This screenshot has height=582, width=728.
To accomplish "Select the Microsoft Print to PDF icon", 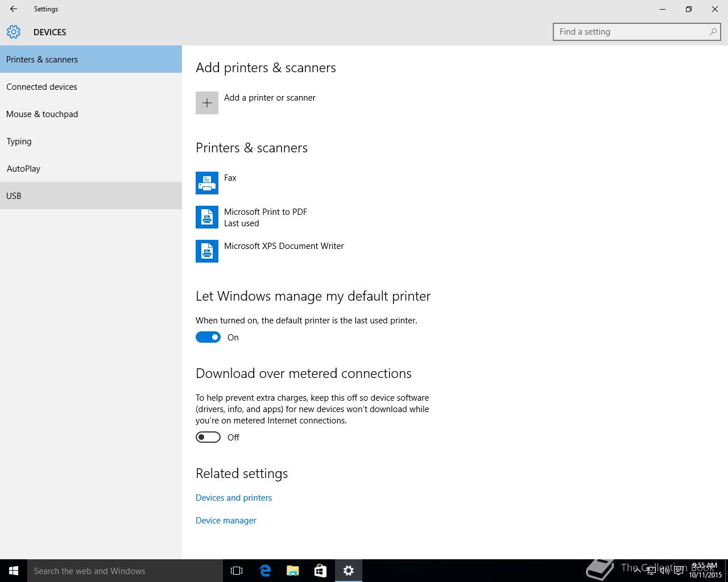I will click(x=207, y=217).
